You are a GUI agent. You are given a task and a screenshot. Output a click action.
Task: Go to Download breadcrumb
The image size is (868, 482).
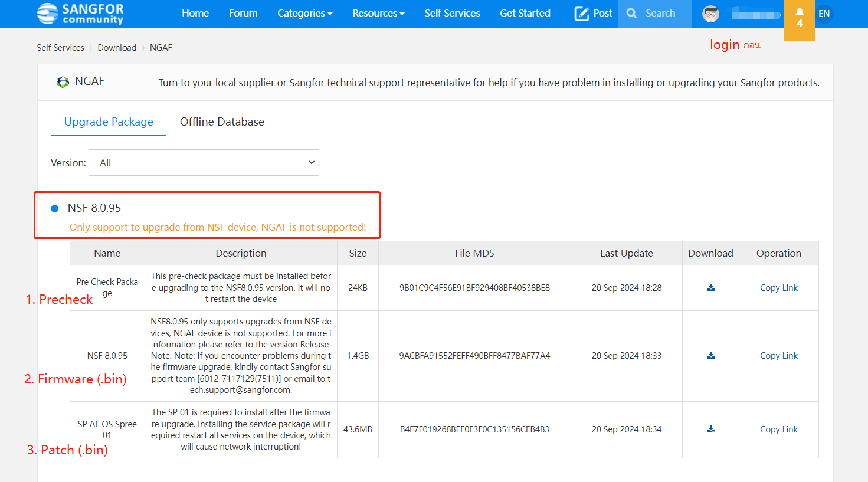(x=117, y=48)
